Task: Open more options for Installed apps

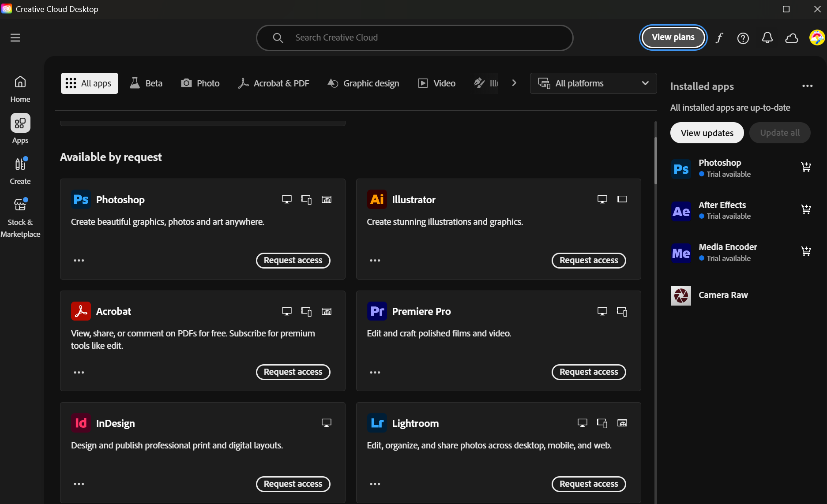Action: 807,86
